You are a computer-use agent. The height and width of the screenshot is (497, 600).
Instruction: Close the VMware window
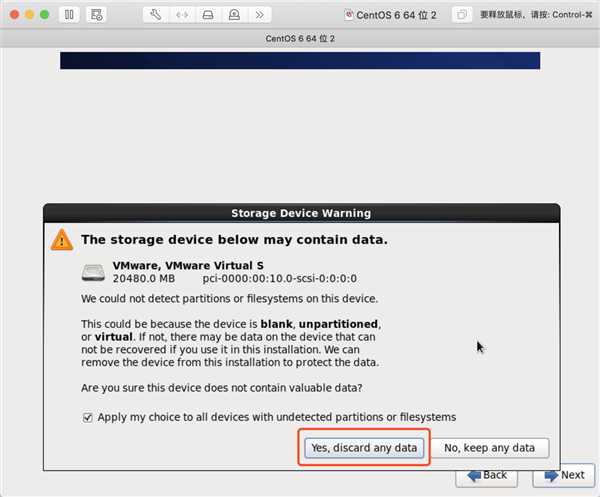(x=15, y=15)
